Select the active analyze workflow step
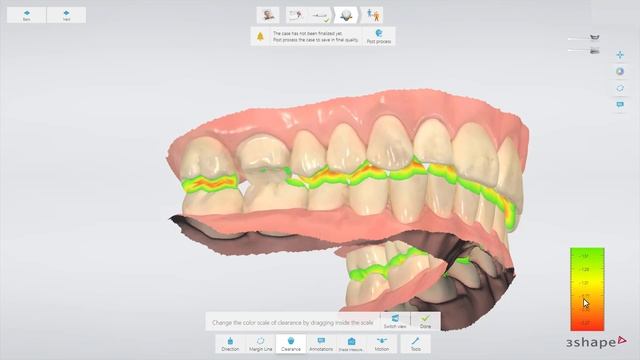The image size is (640, 360). (x=346, y=15)
